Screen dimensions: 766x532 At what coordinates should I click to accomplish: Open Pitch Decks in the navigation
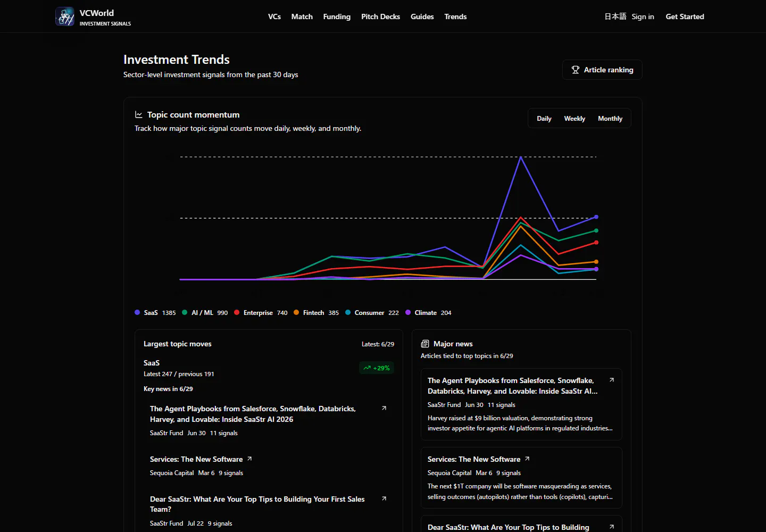click(x=380, y=16)
